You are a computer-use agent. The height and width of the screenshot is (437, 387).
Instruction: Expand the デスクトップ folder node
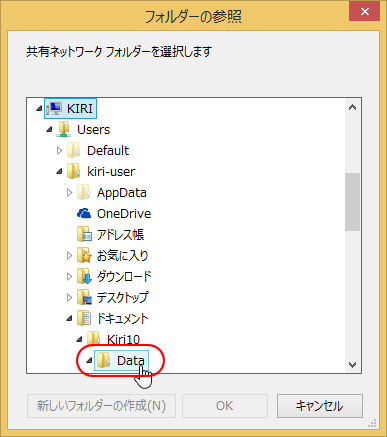pyautogui.click(x=69, y=298)
